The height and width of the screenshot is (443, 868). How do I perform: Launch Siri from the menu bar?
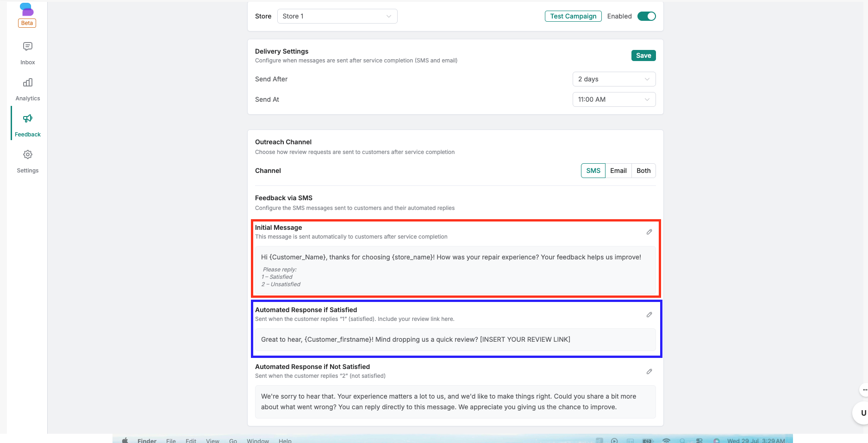pyautogui.click(x=716, y=441)
